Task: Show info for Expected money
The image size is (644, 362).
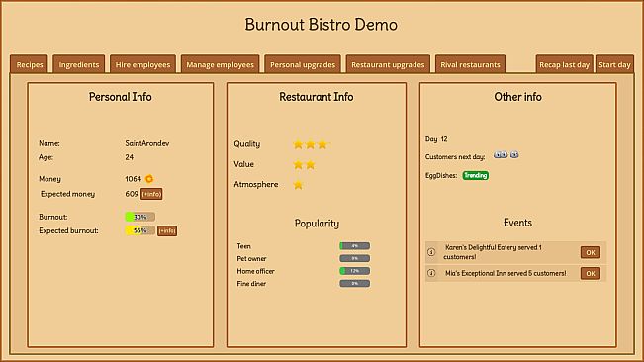Action: point(151,194)
